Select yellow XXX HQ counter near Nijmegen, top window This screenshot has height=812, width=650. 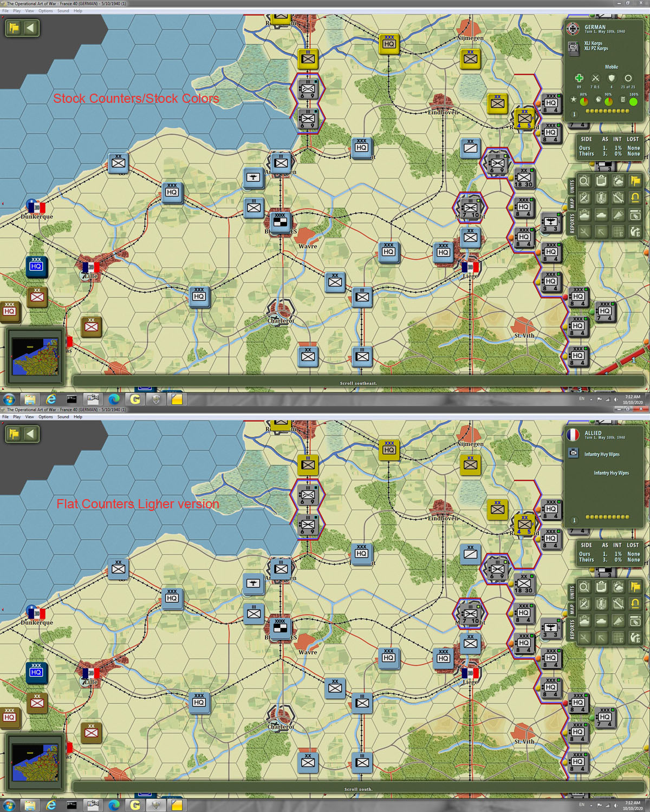(x=389, y=43)
